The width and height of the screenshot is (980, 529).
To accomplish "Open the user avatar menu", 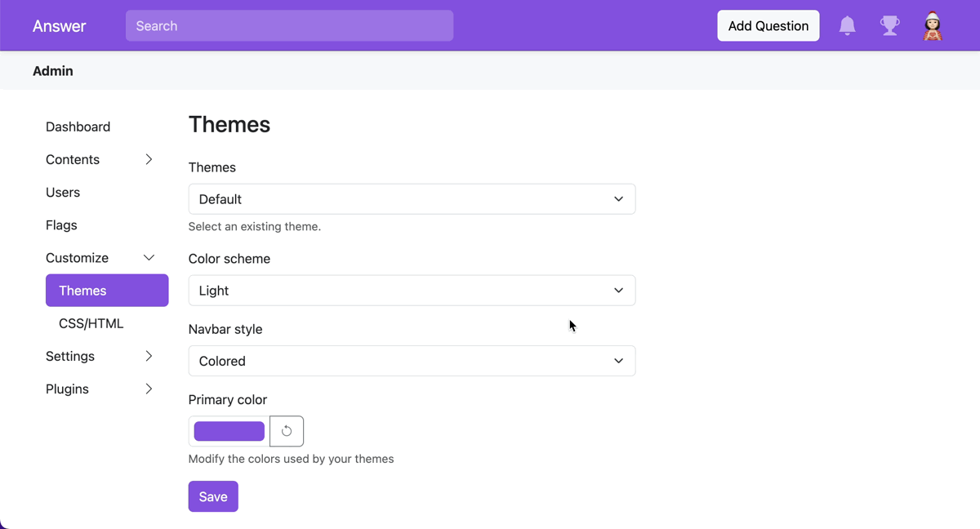I will click(x=932, y=26).
